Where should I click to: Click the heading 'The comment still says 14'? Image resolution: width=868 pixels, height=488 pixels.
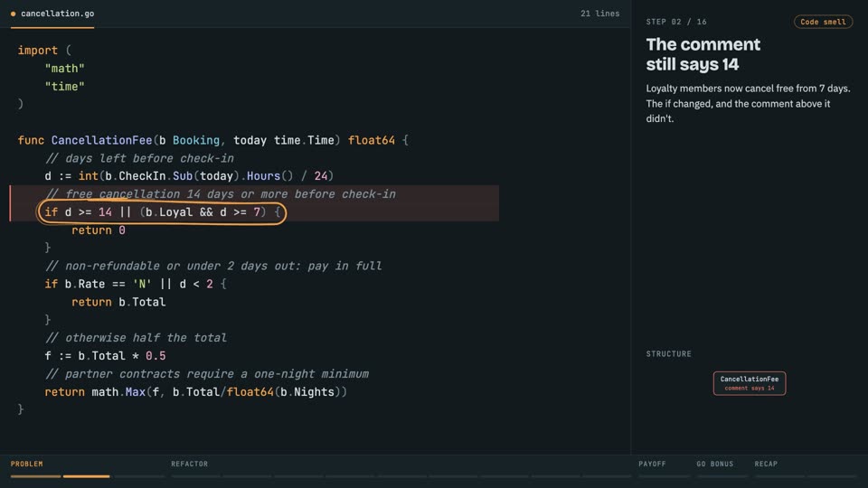point(703,54)
